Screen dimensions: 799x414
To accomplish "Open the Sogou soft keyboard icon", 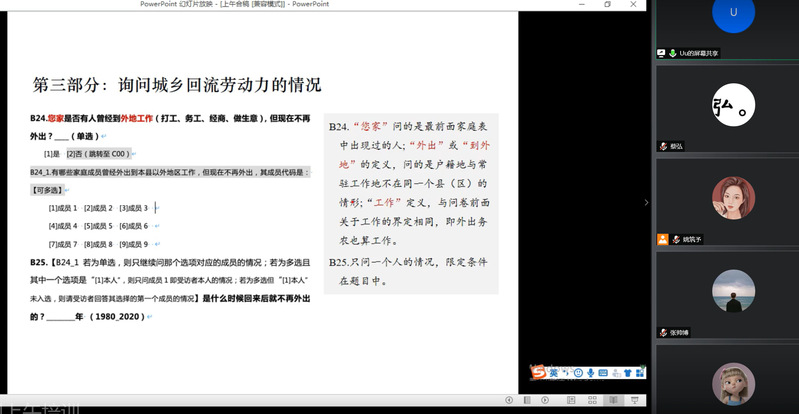I will [605, 373].
